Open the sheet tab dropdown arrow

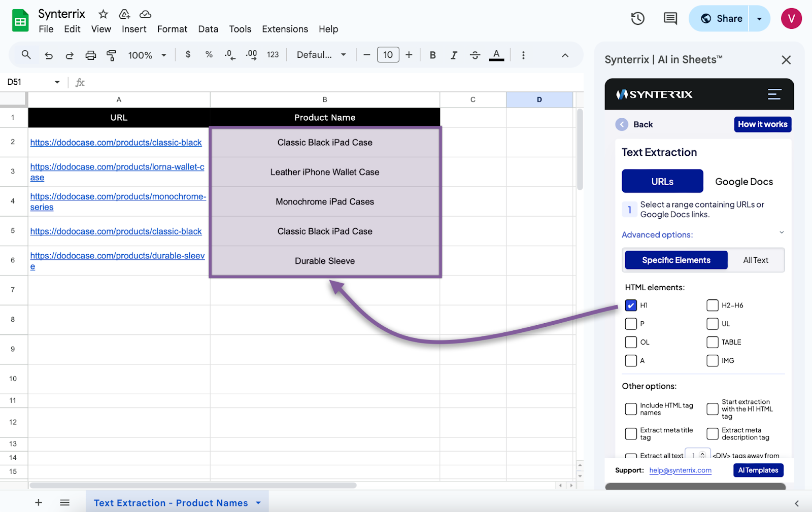pos(258,503)
